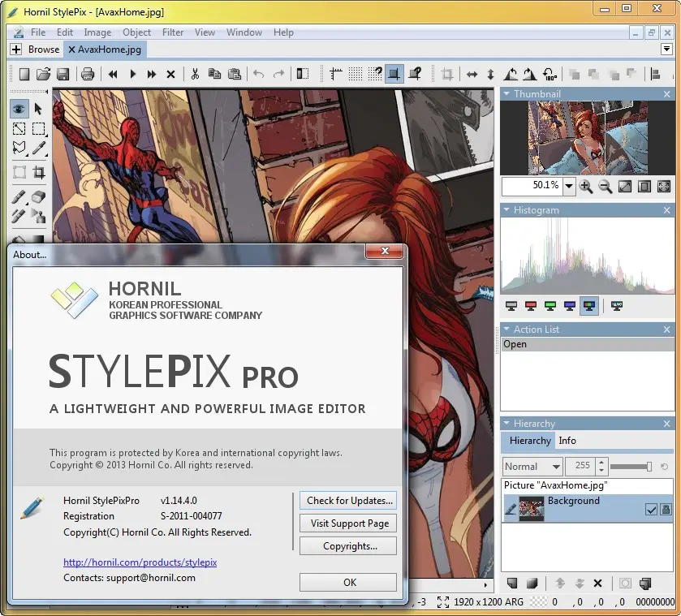Zoom in using the thumbnail magnifier plus
The height and width of the screenshot is (616, 681).
(x=586, y=187)
